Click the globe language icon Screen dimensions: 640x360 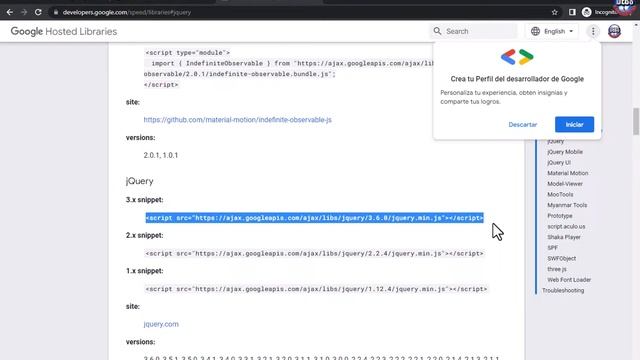point(536,31)
